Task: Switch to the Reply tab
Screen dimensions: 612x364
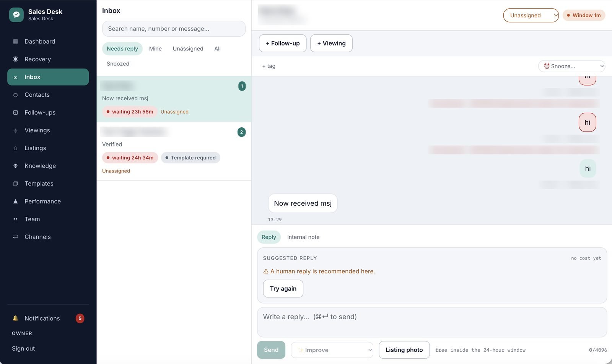Action: point(269,237)
